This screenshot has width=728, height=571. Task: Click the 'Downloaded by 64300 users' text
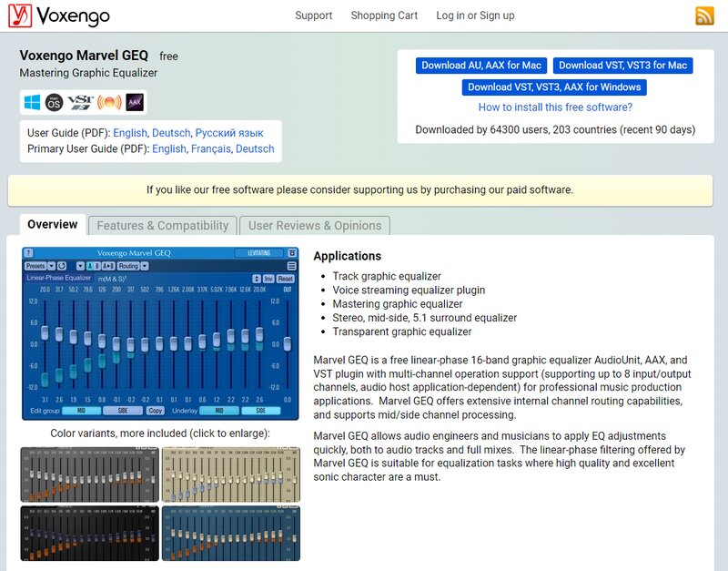(555, 129)
